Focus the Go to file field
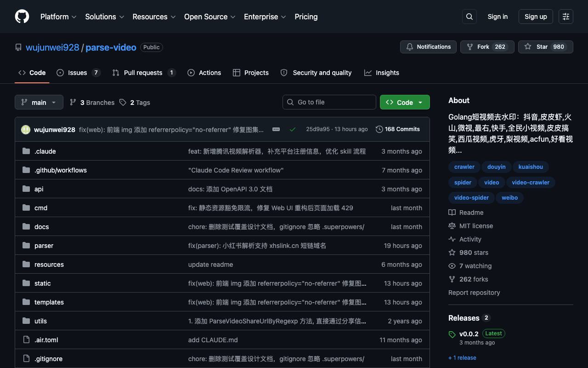The image size is (588, 368). point(329,102)
